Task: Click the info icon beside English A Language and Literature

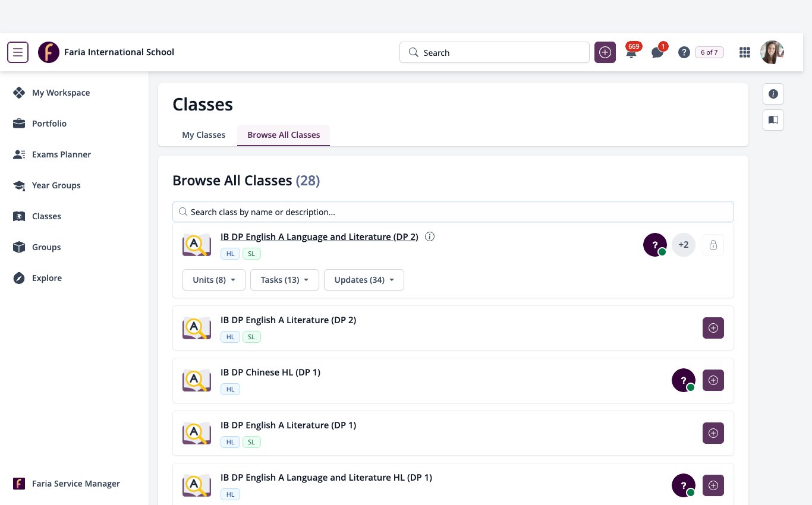Action: click(430, 236)
